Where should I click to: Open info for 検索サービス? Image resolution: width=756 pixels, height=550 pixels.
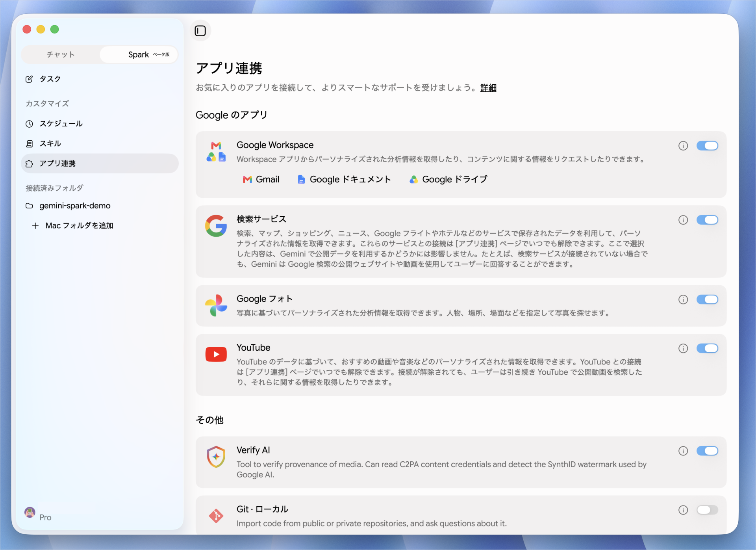click(x=683, y=220)
